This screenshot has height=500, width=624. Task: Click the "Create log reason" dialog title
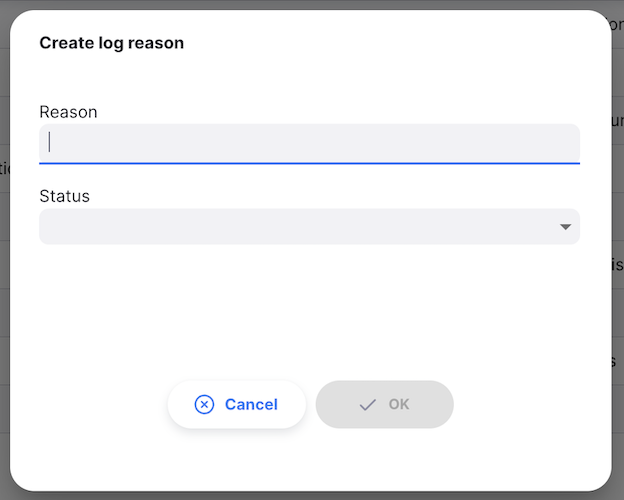[111, 43]
